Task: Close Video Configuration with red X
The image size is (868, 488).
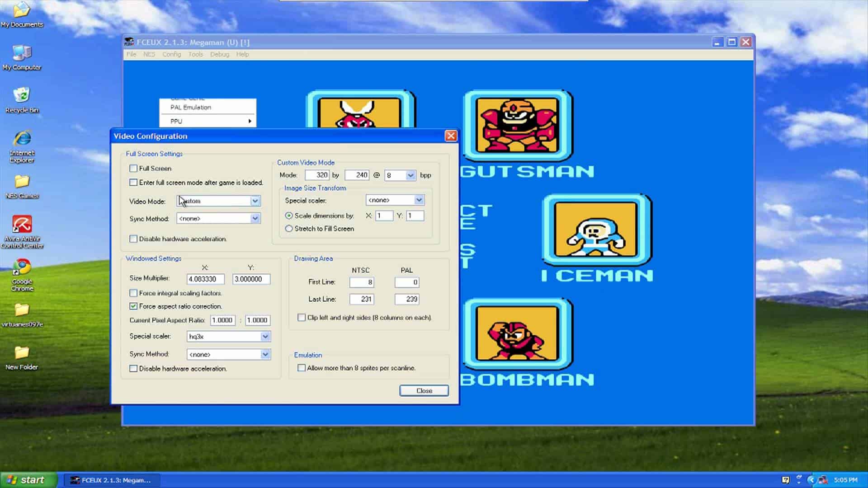Action: (451, 136)
